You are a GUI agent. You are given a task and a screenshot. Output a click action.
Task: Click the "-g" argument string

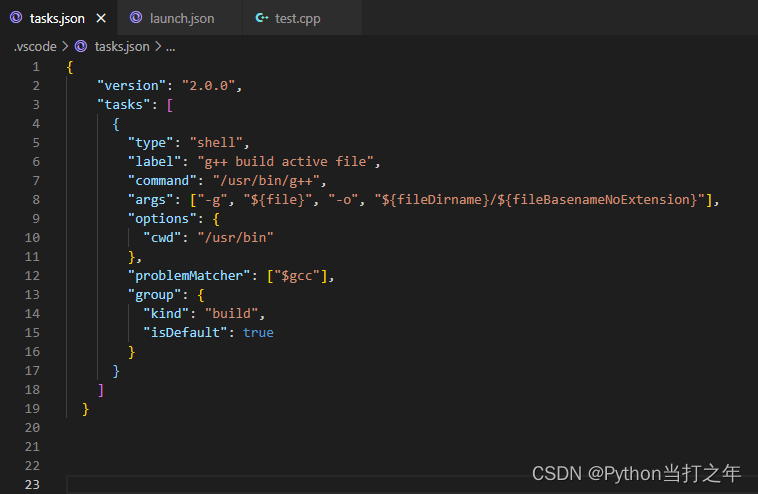pyautogui.click(x=212, y=200)
